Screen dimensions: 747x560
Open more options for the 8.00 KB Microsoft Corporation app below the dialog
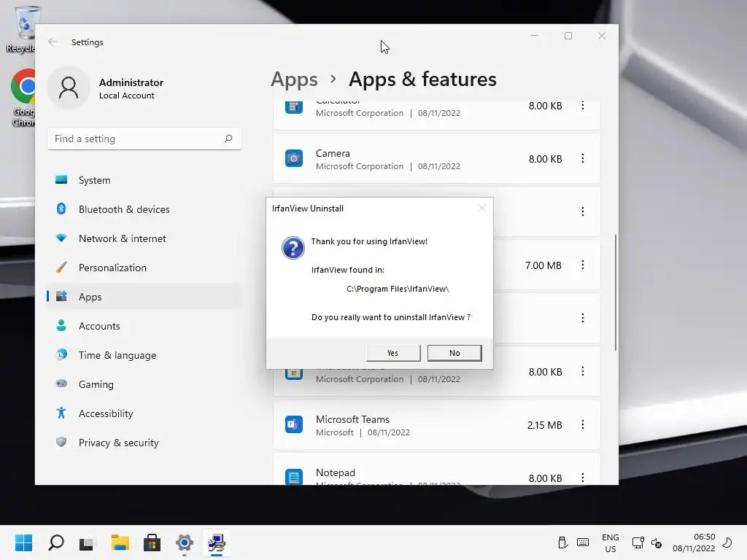pos(583,371)
